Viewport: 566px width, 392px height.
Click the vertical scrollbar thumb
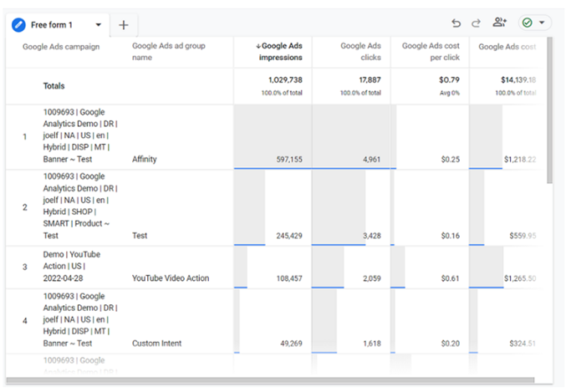click(x=550, y=110)
